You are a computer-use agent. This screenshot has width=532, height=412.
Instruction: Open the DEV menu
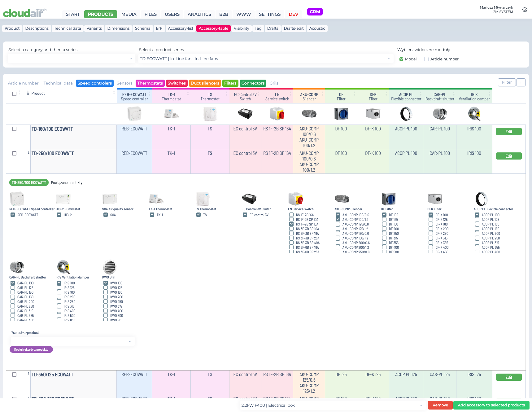[x=294, y=14]
